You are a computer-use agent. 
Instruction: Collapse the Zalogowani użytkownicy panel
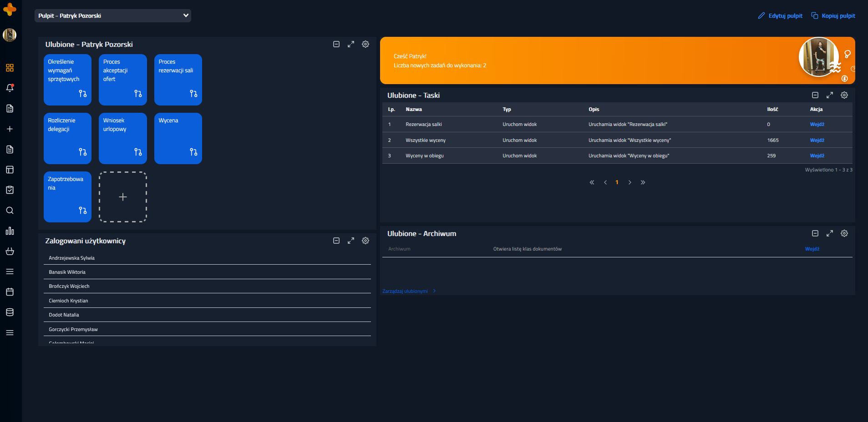pyautogui.click(x=336, y=241)
